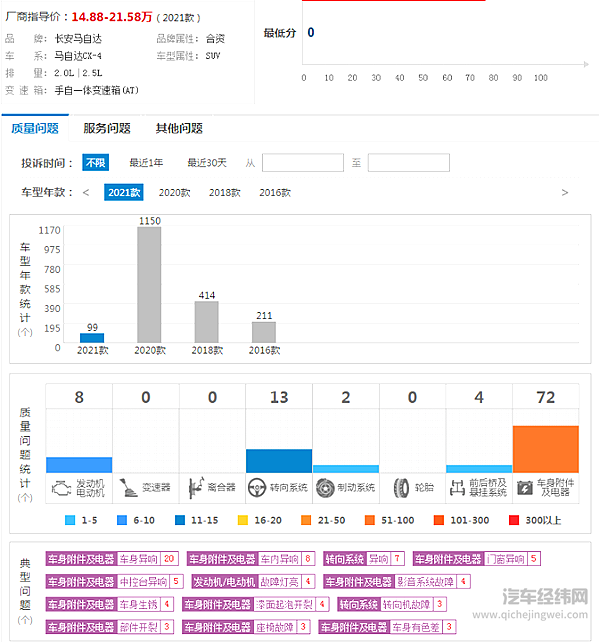Open 车身异响 20 issue tag
This screenshot has width=600, height=643.
click(112, 559)
